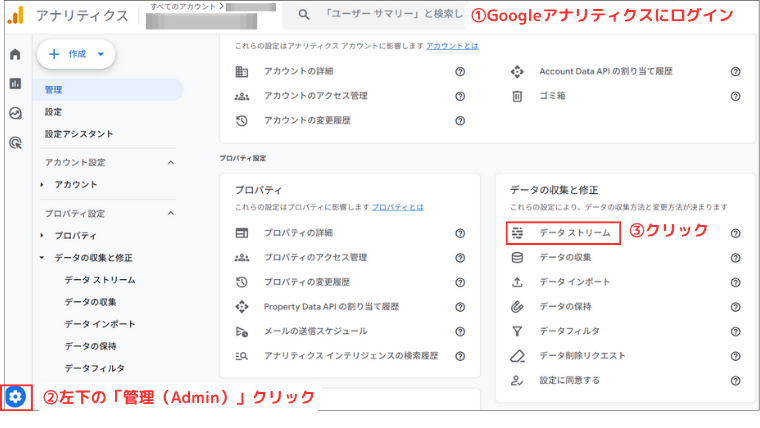Open help for データフィルタ row
Image resolution: width=760 pixels, height=428 pixels.
coord(735,332)
